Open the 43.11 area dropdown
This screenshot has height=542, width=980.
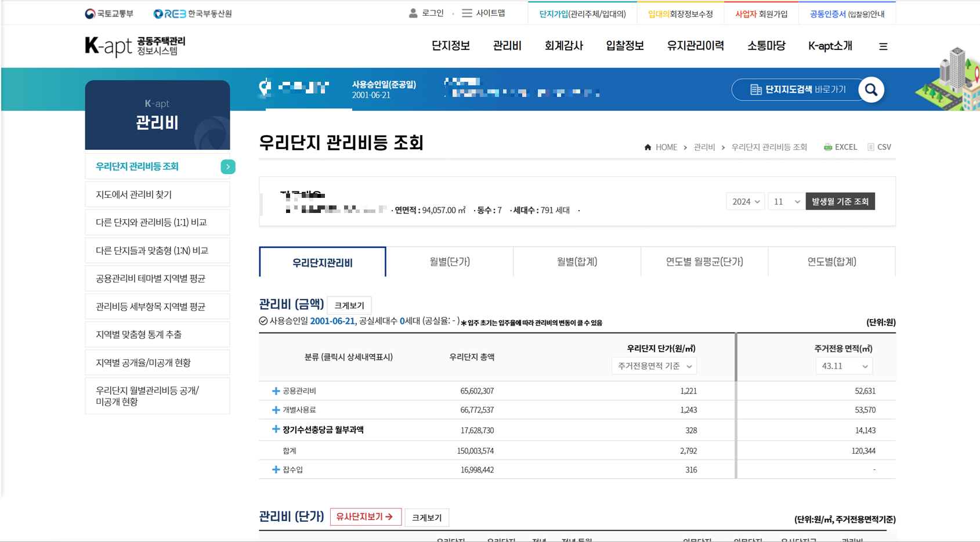[844, 366]
